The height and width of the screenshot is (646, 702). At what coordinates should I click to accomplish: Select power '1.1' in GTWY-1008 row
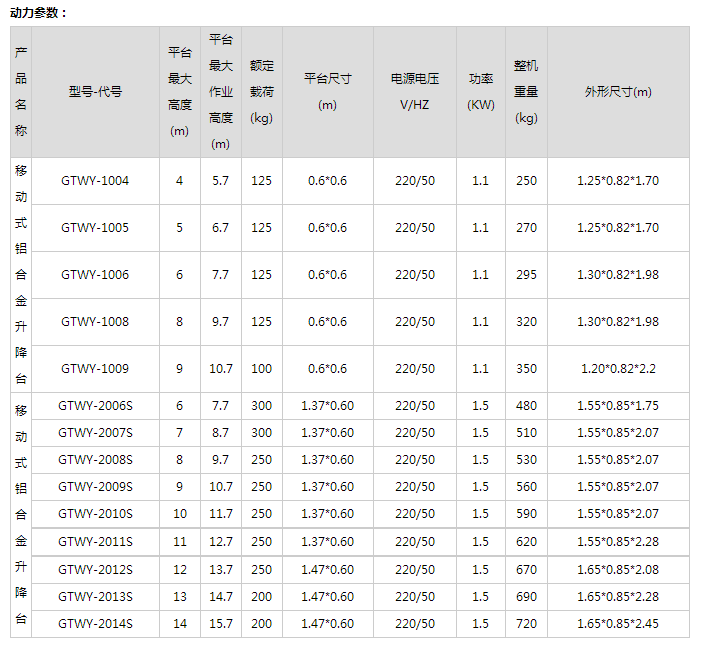480,322
